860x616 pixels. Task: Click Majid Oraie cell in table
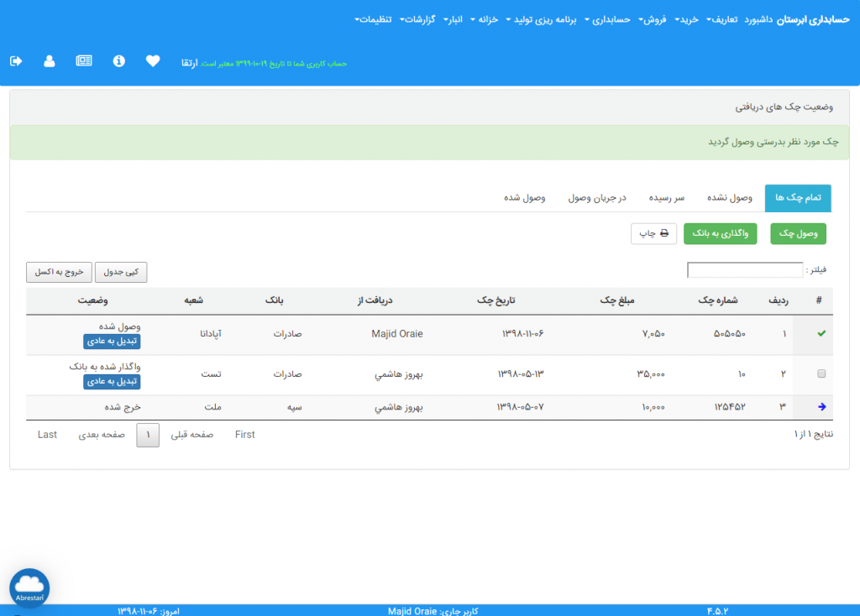click(x=397, y=334)
